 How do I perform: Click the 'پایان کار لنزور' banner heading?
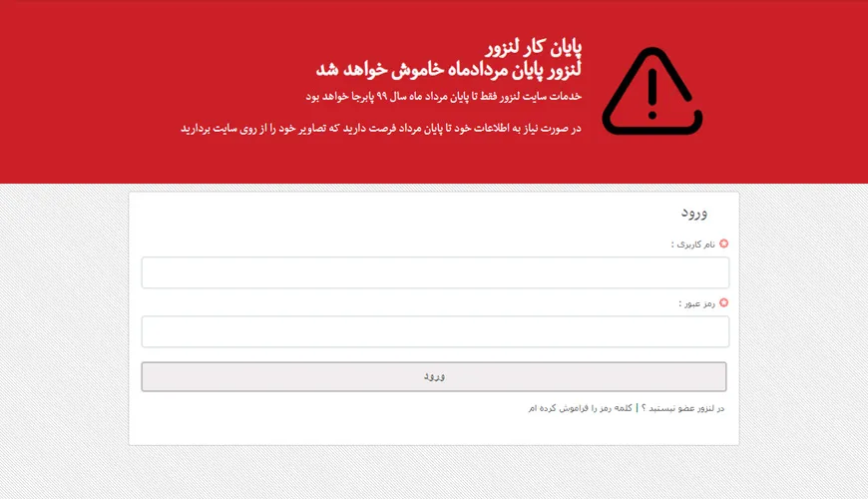pos(534,48)
